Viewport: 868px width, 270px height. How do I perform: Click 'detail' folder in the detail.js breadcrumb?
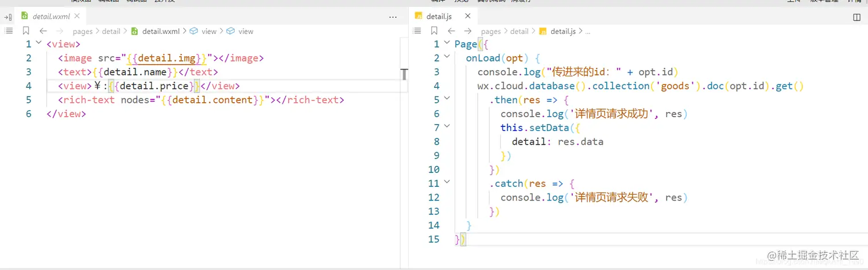pos(520,31)
